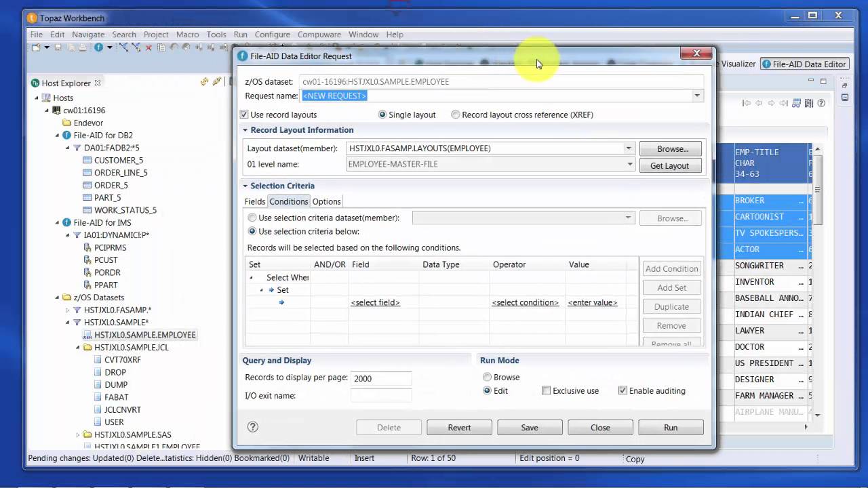
Task: Select Edit run mode radio button
Action: [487, 391]
